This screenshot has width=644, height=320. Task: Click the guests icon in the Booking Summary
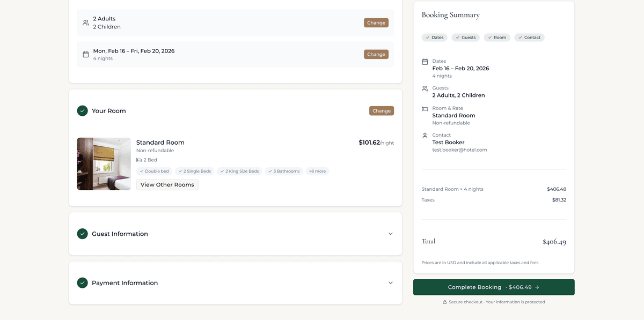(425, 88)
